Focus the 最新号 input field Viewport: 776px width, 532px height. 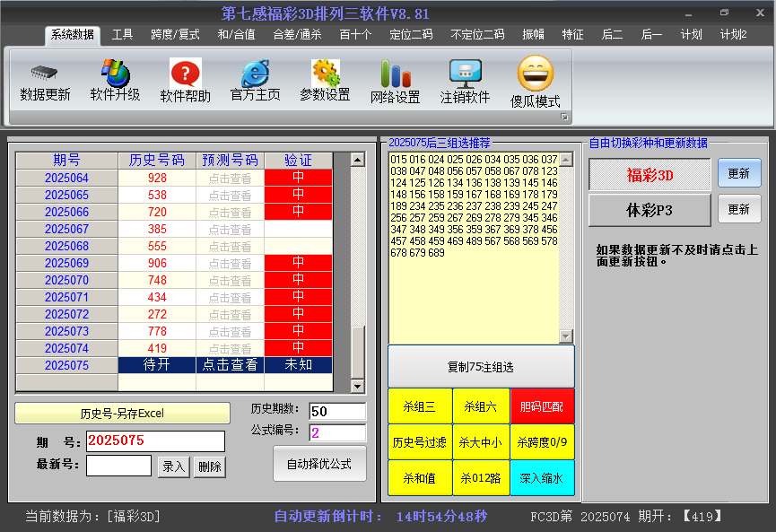click(118, 466)
